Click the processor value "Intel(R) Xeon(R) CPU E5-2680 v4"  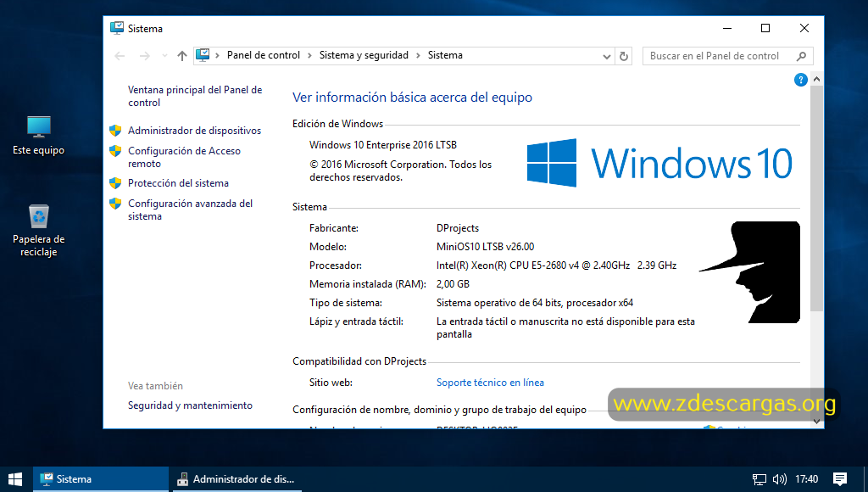508,266
